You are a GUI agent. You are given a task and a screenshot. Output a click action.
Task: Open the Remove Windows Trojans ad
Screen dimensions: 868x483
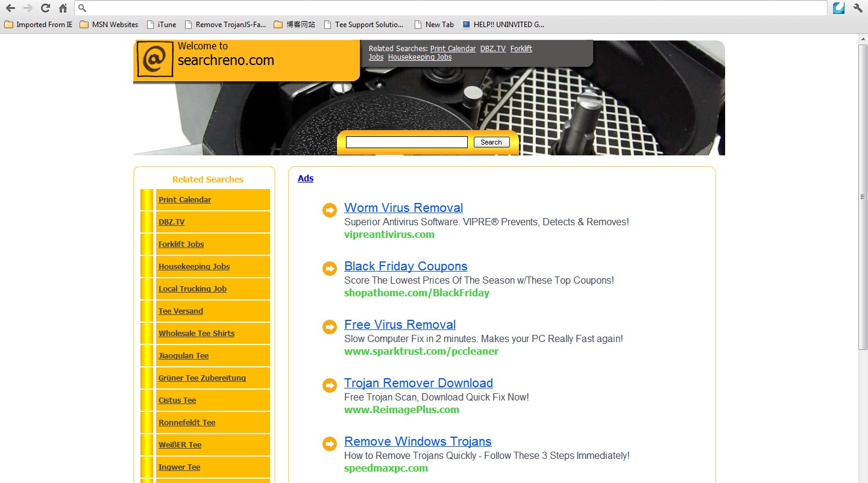click(x=418, y=441)
